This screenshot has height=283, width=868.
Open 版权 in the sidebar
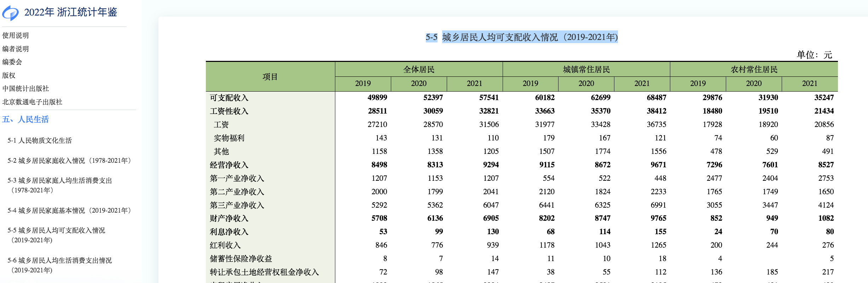tap(9, 75)
